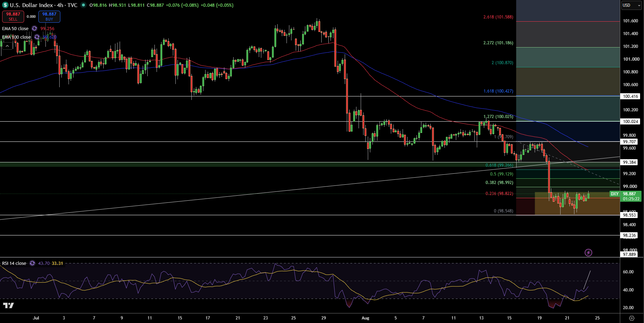The image size is (644, 323).
Task: Click the 99.384 price axis label
Action: point(630,162)
